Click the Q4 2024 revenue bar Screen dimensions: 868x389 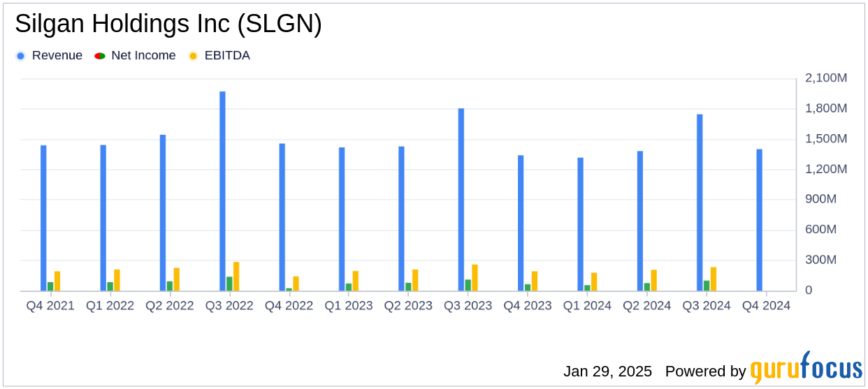coord(759,220)
